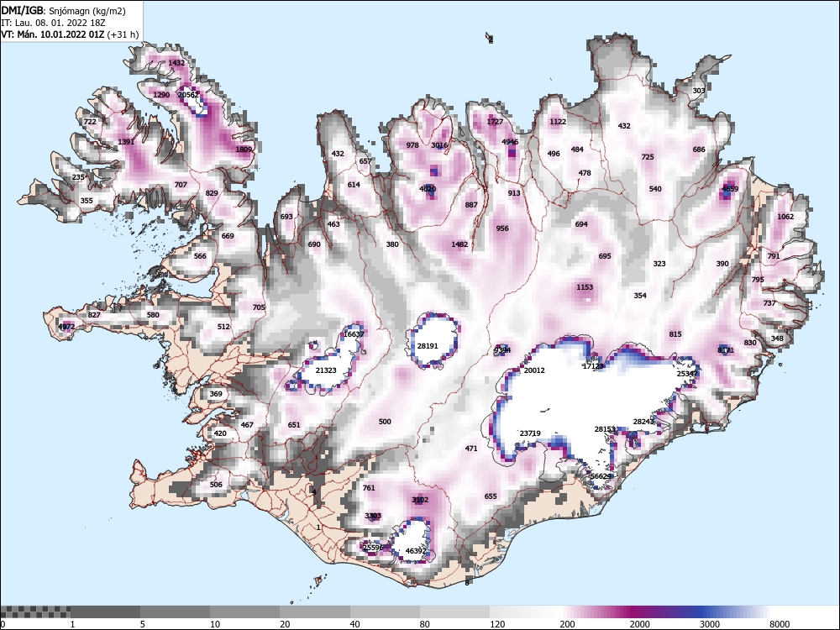Click the snow value '235'
The width and height of the screenshot is (840, 630).
click(78, 177)
